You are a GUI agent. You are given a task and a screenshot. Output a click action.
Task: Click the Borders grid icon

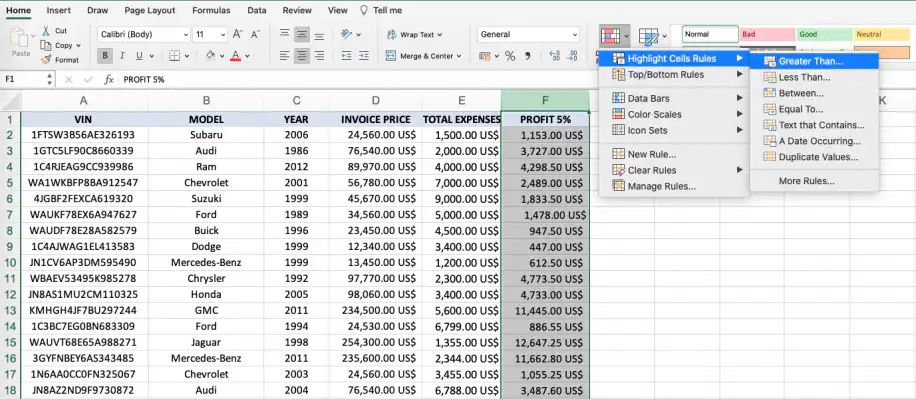[174, 56]
